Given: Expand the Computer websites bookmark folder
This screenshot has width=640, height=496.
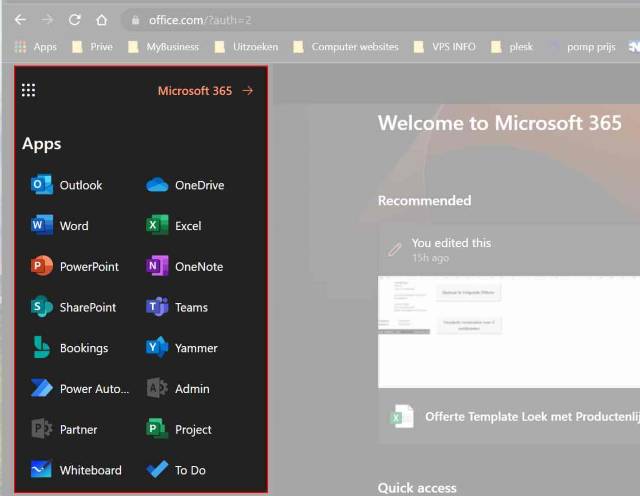Looking at the screenshot, I should click(344, 47).
